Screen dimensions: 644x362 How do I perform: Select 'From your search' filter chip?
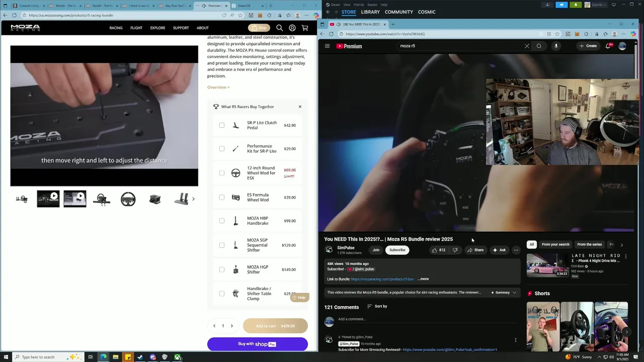click(x=555, y=244)
